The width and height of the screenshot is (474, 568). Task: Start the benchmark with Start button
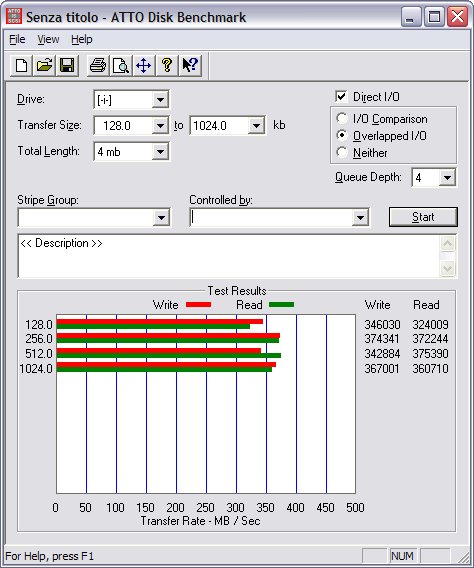click(423, 217)
